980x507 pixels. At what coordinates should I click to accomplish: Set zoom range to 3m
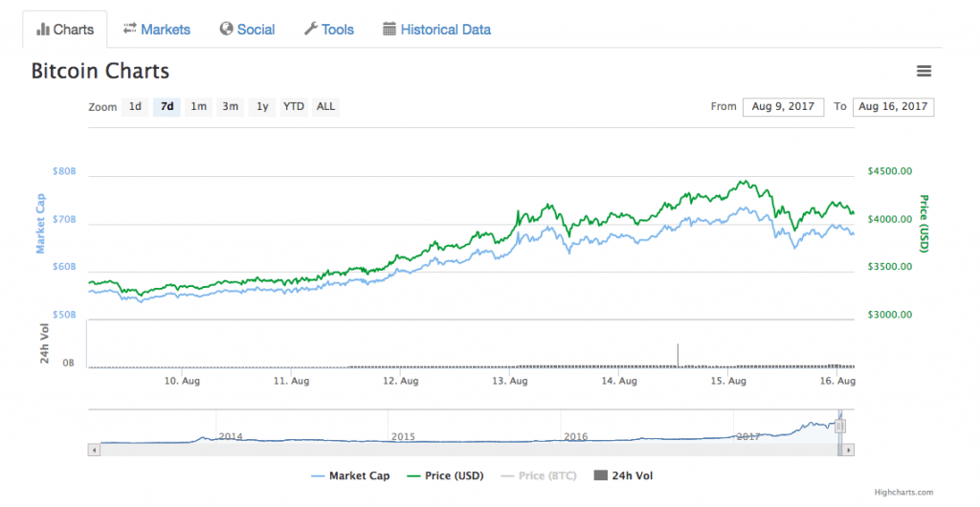click(230, 107)
